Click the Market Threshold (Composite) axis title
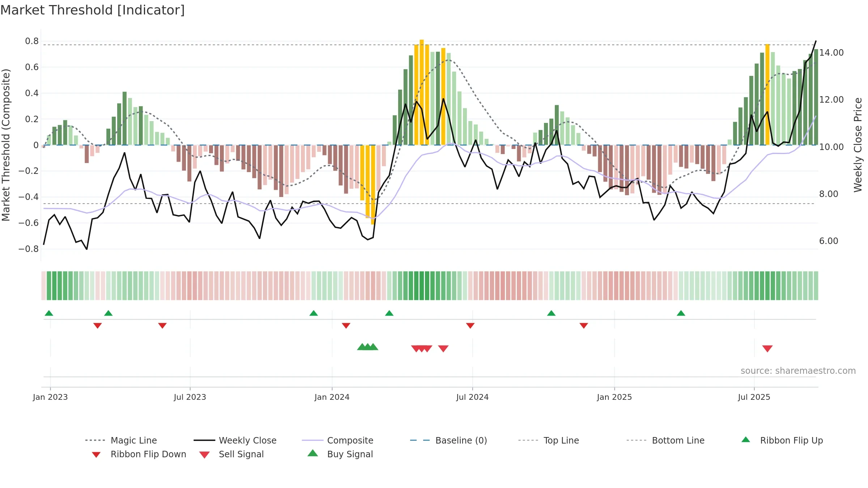Screen dimensions: 868x488 pos(6,145)
